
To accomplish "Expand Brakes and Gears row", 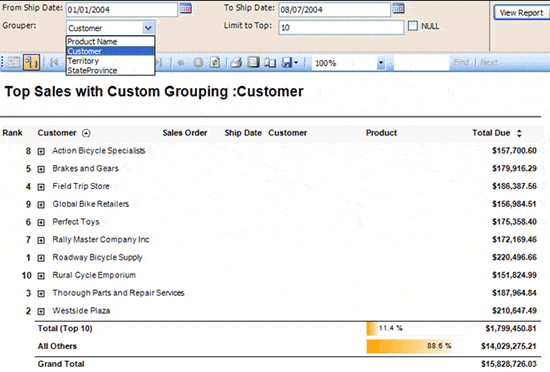I will [41, 169].
